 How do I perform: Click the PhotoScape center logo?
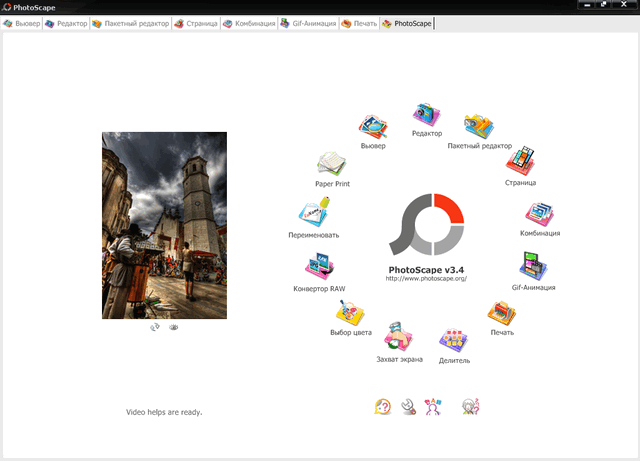[x=427, y=224]
